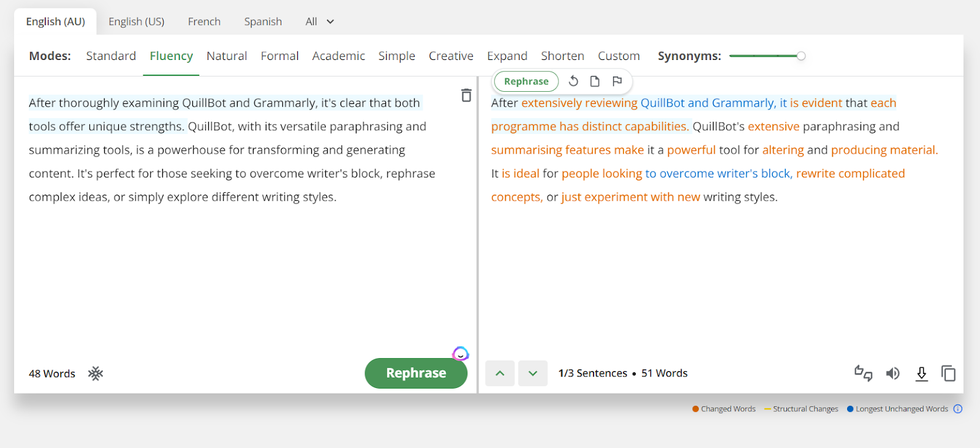The width and height of the screenshot is (980, 448).
Task: Go to next sentence arrow
Action: point(533,373)
